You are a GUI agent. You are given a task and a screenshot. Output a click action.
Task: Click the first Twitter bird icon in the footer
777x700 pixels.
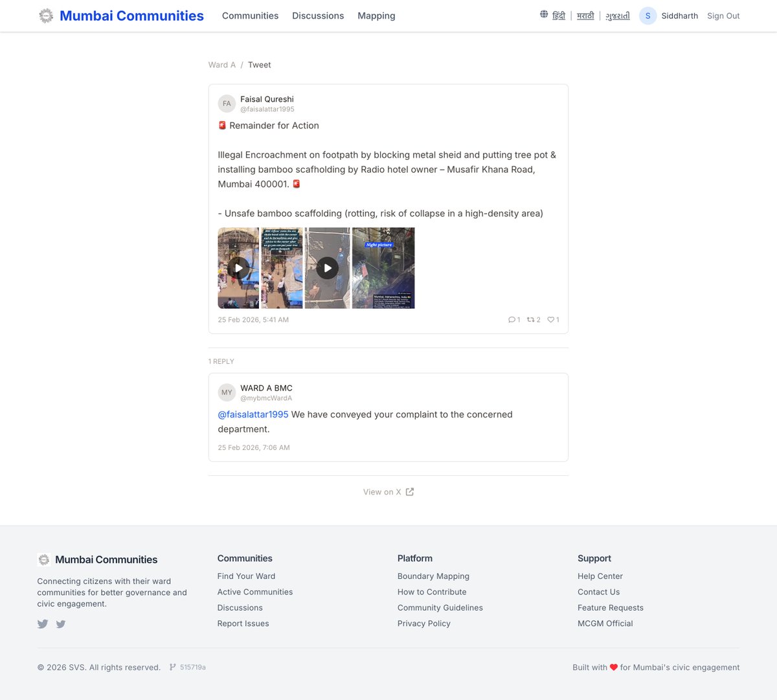coord(43,624)
